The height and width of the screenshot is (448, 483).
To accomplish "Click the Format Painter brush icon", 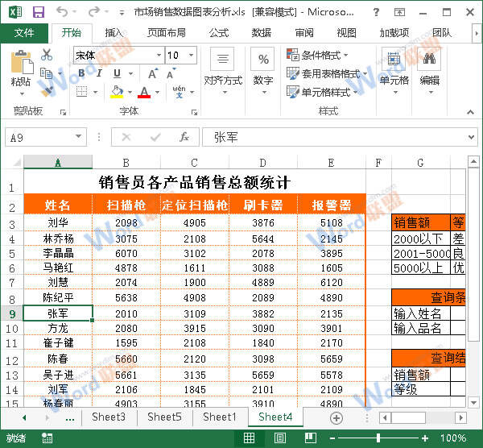I will [47, 92].
